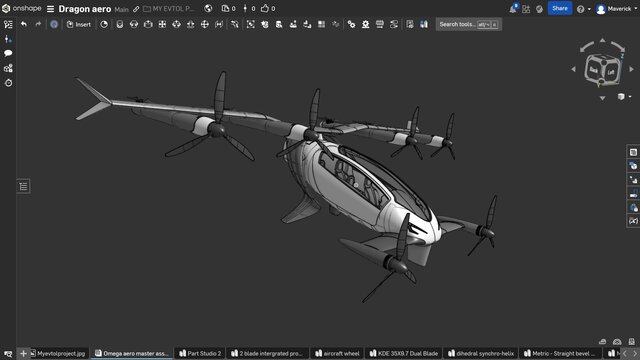Open the Help menu dropdown
The image size is (640, 360).
tap(583, 9)
